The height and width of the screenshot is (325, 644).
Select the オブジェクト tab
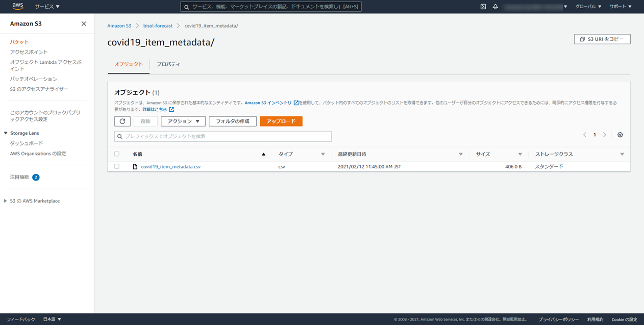[x=129, y=64]
